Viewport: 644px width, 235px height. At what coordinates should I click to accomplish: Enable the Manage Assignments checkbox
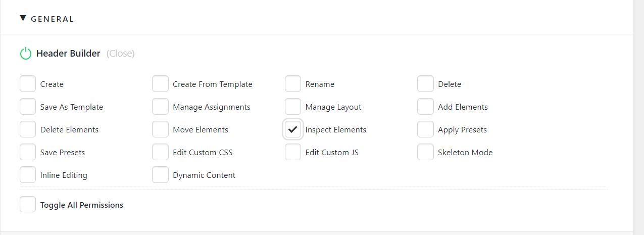pyautogui.click(x=160, y=107)
